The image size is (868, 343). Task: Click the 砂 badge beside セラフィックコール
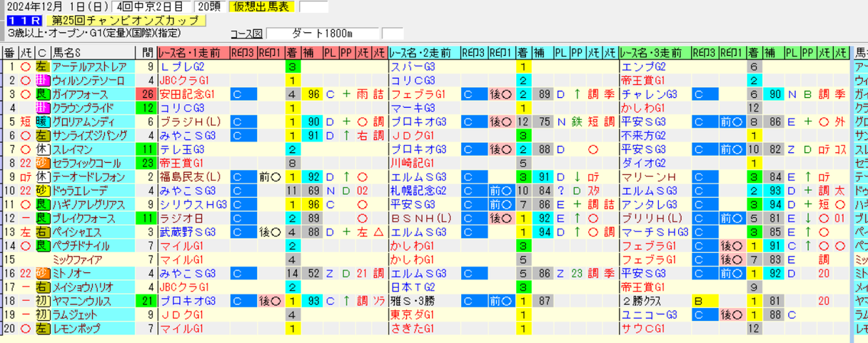[x=41, y=162]
